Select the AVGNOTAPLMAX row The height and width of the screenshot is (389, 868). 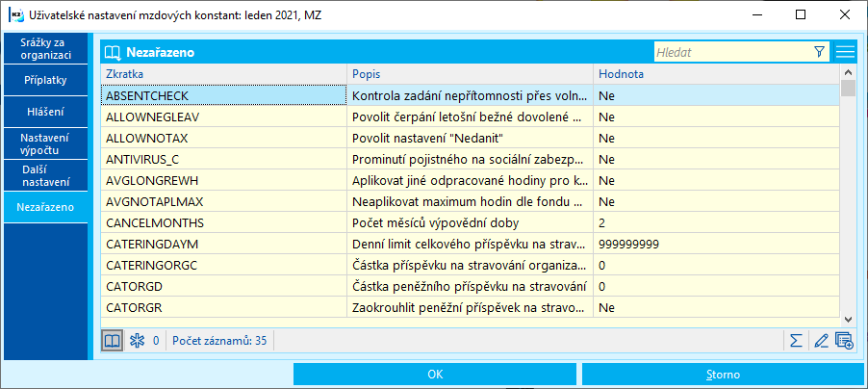(x=470, y=201)
